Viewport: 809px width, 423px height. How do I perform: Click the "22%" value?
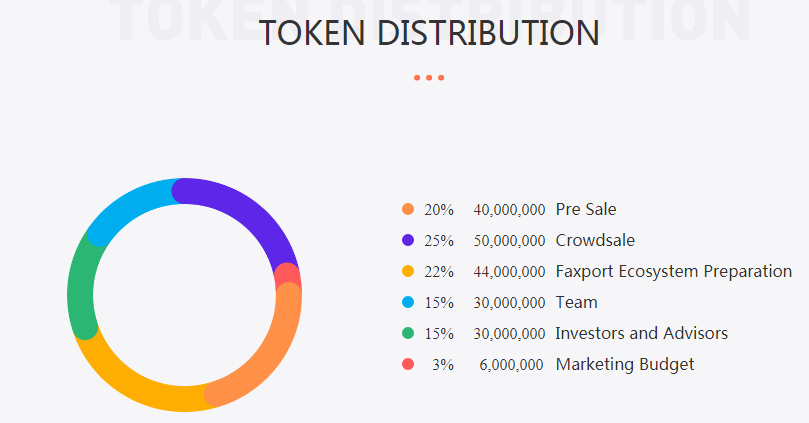(x=439, y=272)
